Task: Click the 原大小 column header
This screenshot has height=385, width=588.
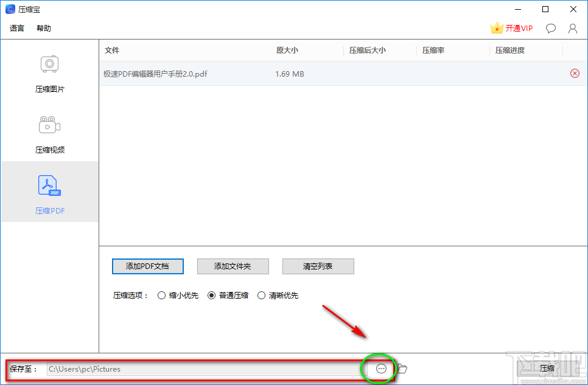Action: (287, 50)
